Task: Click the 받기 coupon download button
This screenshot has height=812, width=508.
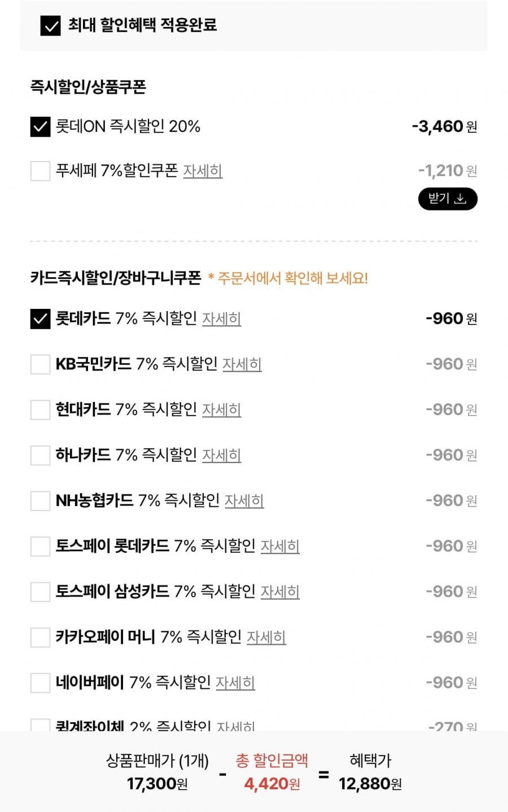Action: click(x=447, y=199)
